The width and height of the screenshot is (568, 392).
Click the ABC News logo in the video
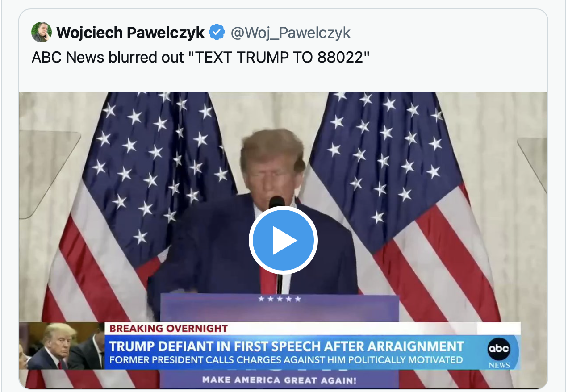pos(498,352)
